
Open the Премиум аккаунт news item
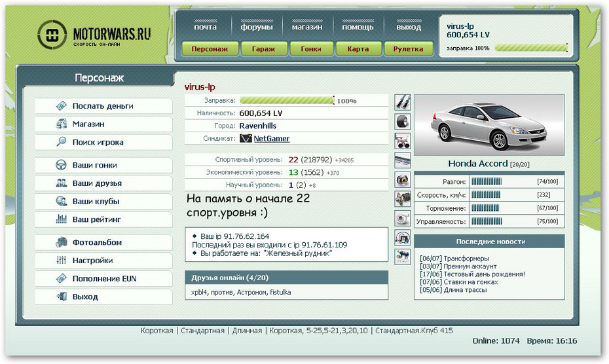coord(470,266)
